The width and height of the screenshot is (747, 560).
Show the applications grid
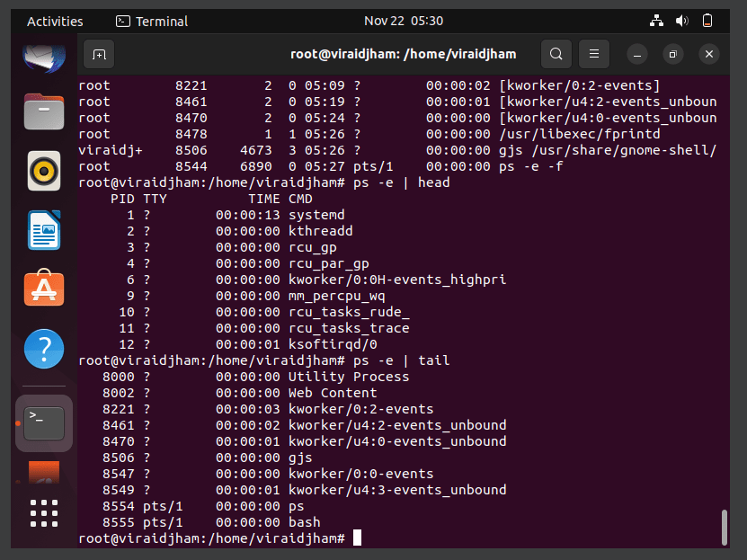[44, 513]
